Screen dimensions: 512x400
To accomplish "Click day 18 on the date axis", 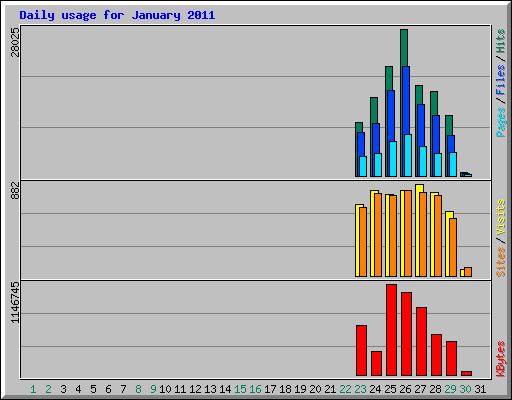I will pyautogui.click(x=285, y=389).
